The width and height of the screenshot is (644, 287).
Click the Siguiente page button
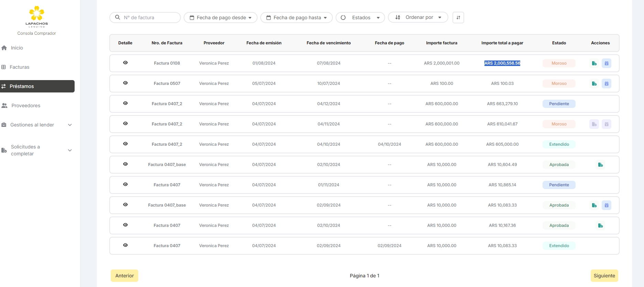pos(604,276)
